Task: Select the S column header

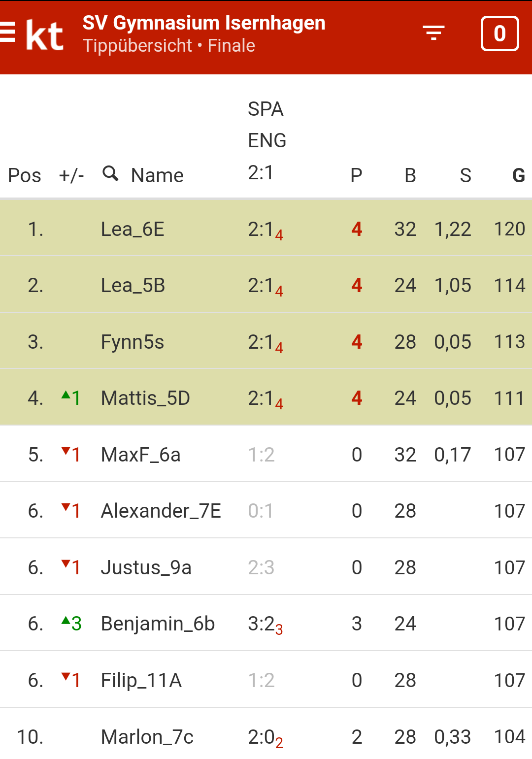Action: click(x=465, y=175)
